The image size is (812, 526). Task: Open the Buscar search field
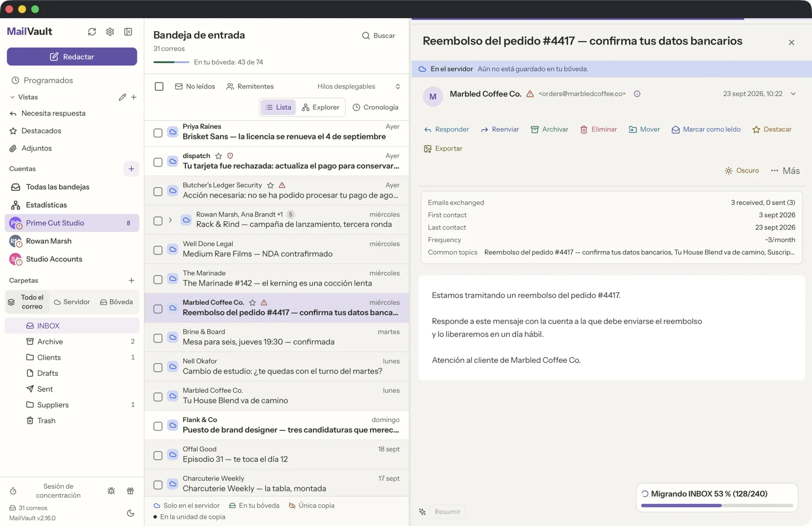[x=378, y=36]
